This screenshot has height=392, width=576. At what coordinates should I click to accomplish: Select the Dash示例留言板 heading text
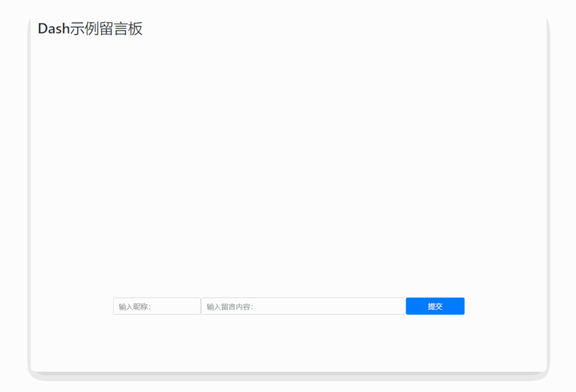(90, 29)
